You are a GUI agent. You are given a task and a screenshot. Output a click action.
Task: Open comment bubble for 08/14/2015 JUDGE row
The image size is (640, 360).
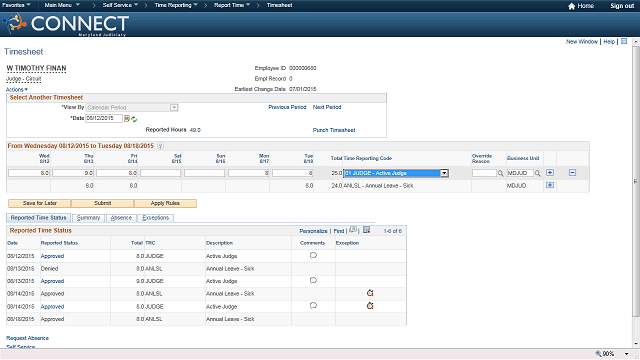coord(313,306)
